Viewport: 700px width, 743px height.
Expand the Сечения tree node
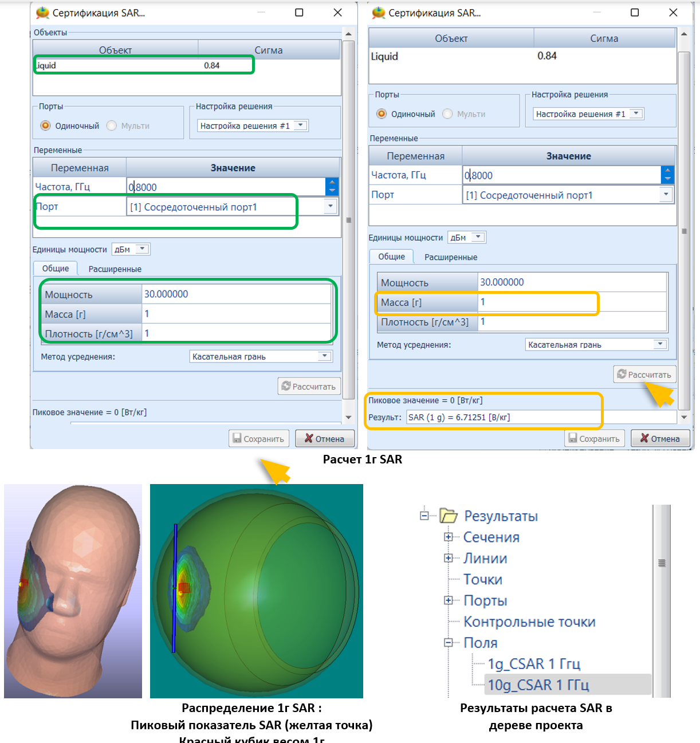tap(449, 537)
